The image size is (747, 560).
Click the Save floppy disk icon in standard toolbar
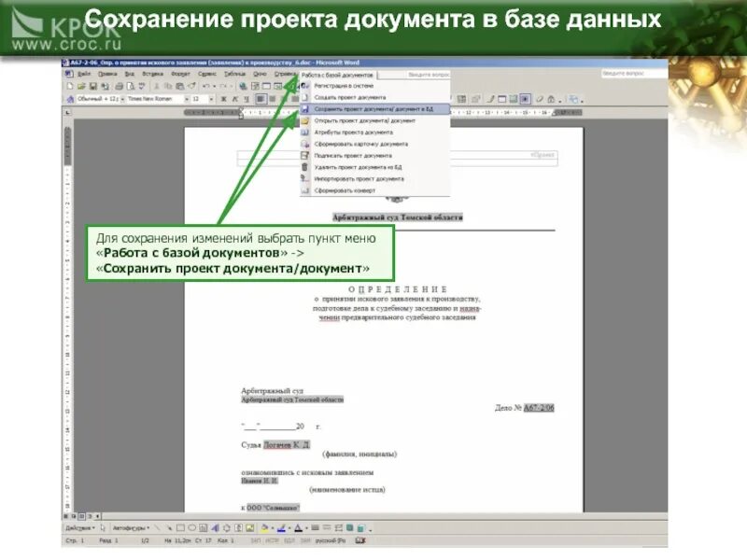click(93, 86)
